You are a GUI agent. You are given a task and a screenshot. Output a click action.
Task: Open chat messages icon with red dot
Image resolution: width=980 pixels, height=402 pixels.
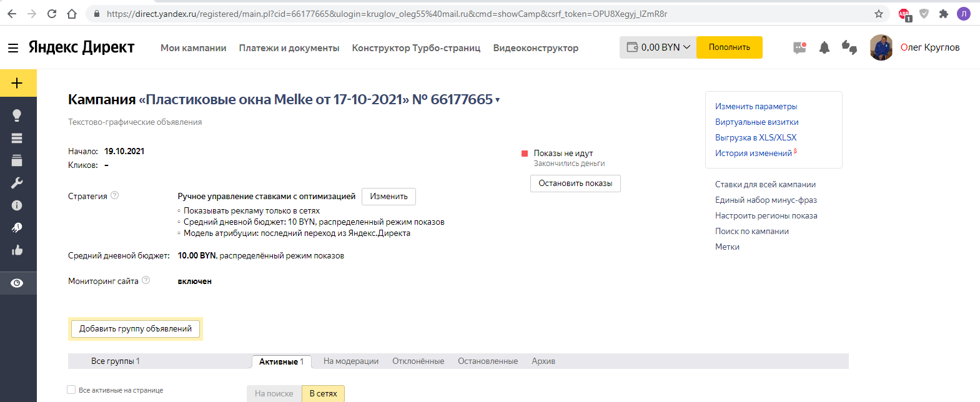click(799, 47)
